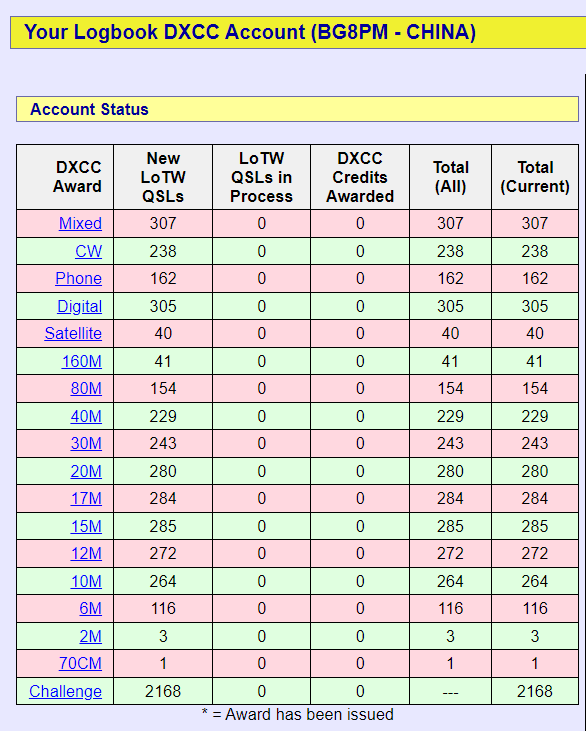Click 6M row New LoTW QSLs value 116
Viewport: 586px width, 731px height.
tap(163, 608)
